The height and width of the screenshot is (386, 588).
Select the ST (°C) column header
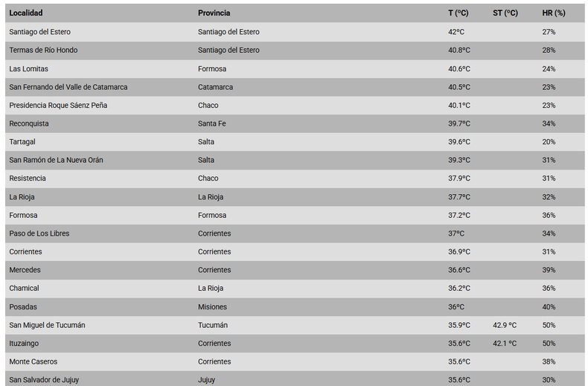(505, 13)
